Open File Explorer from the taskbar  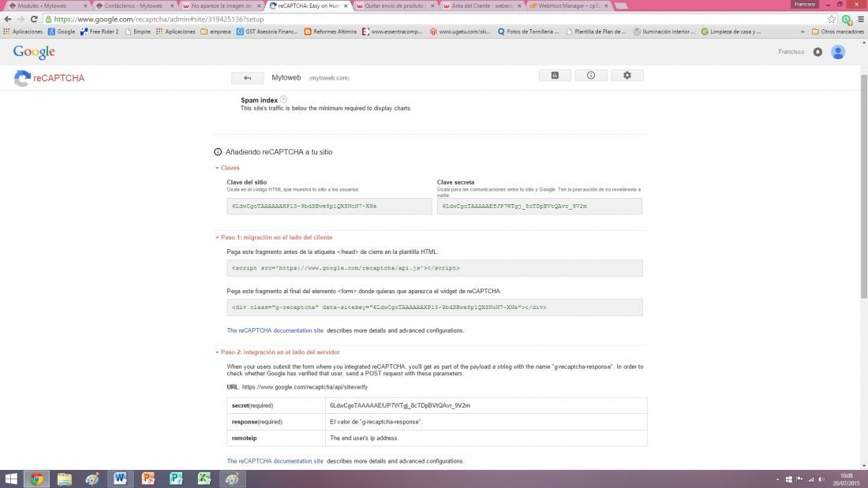[64, 479]
